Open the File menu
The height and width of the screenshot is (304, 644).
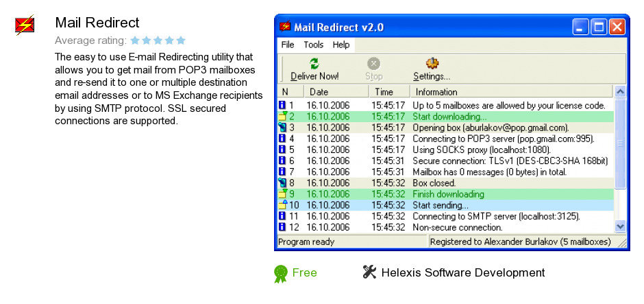click(288, 45)
